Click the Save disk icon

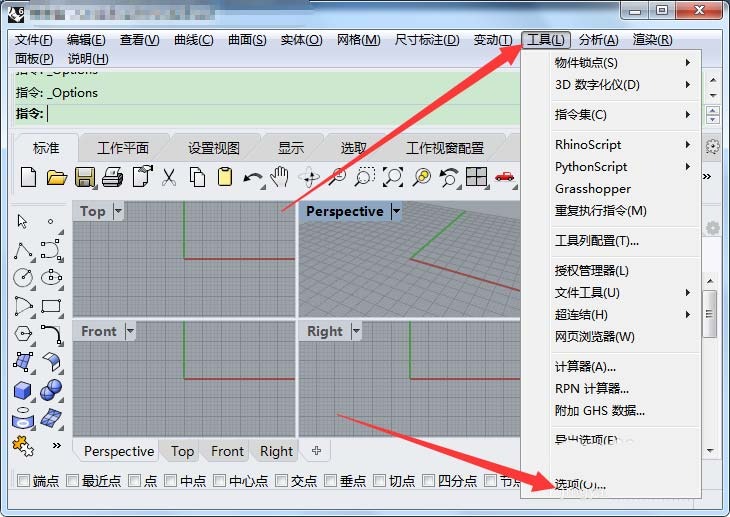pos(85,178)
